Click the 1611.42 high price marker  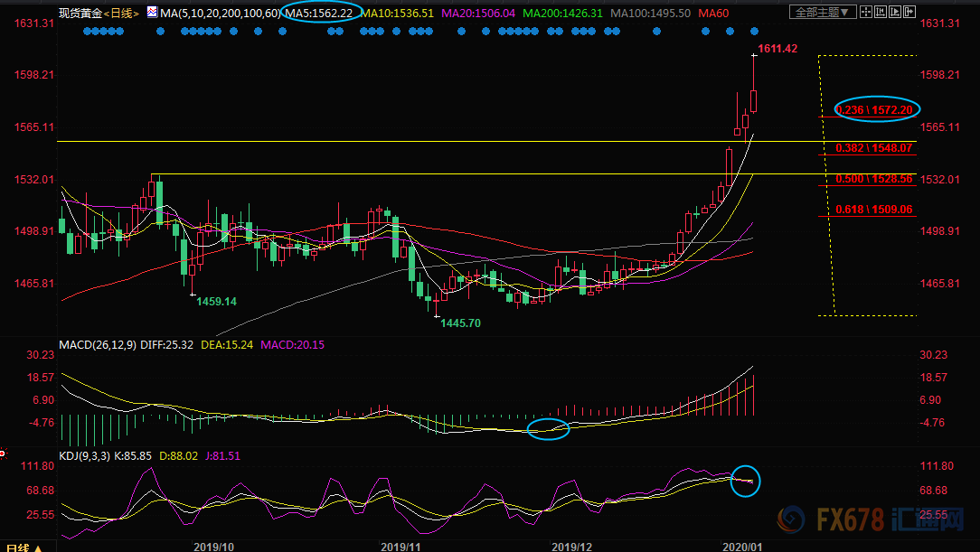tap(777, 49)
